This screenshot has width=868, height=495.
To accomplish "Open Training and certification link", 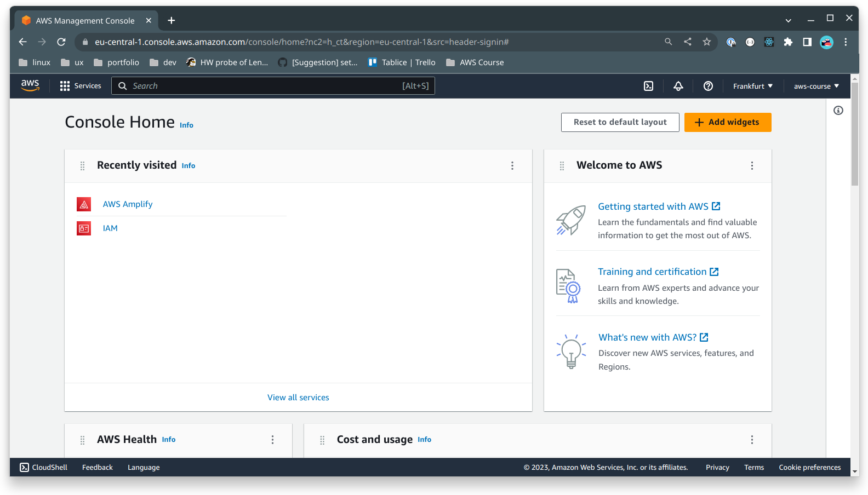I will (x=658, y=272).
